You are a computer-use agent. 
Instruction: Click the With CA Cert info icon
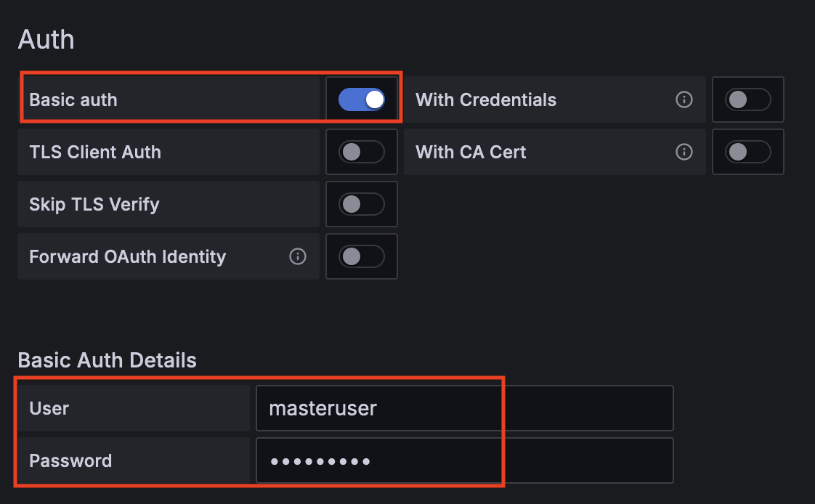pyautogui.click(x=684, y=152)
